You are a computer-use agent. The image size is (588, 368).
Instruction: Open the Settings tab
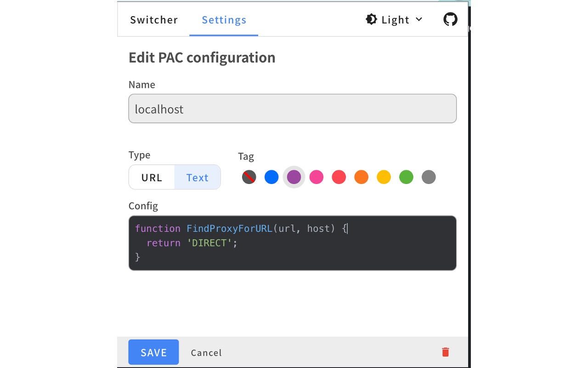pos(224,20)
